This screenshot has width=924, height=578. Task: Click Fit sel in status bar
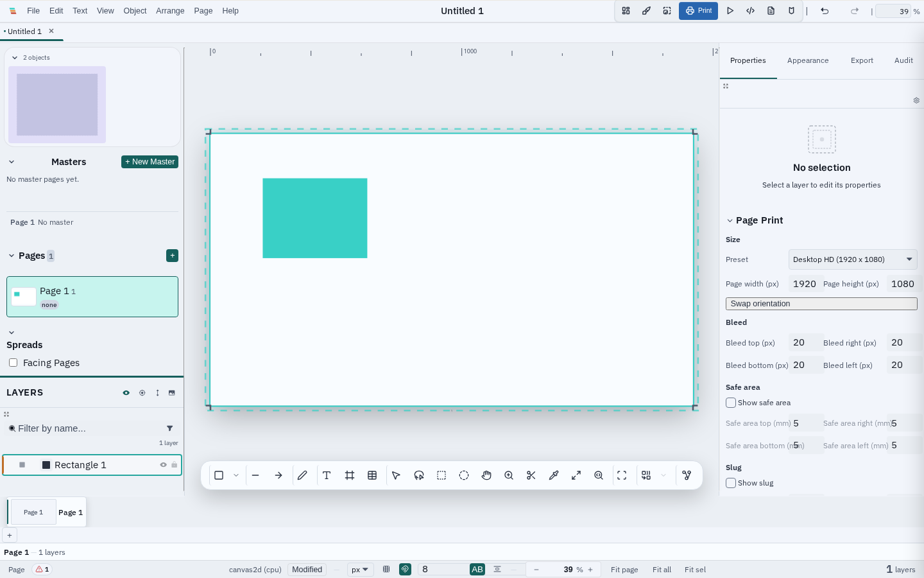pyautogui.click(x=695, y=570)
